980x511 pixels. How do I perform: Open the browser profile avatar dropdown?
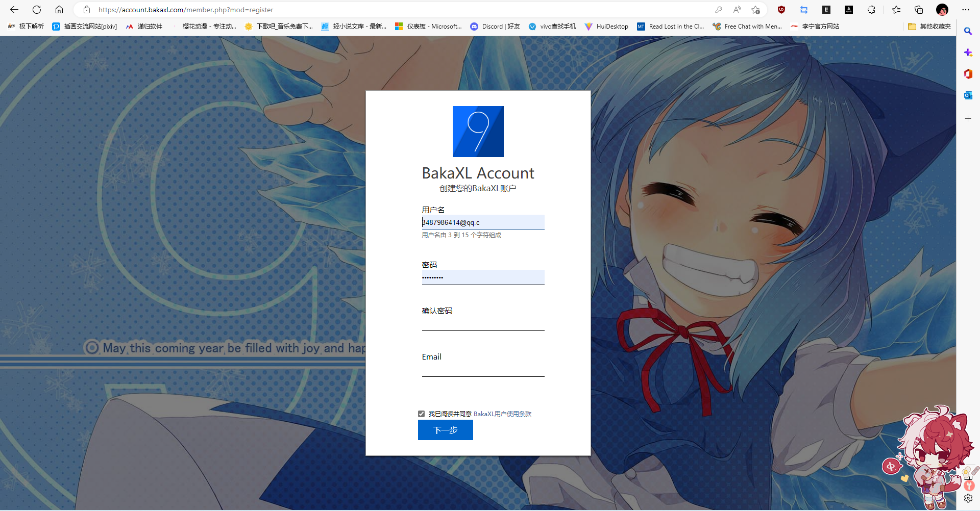[x=942, y=10]
